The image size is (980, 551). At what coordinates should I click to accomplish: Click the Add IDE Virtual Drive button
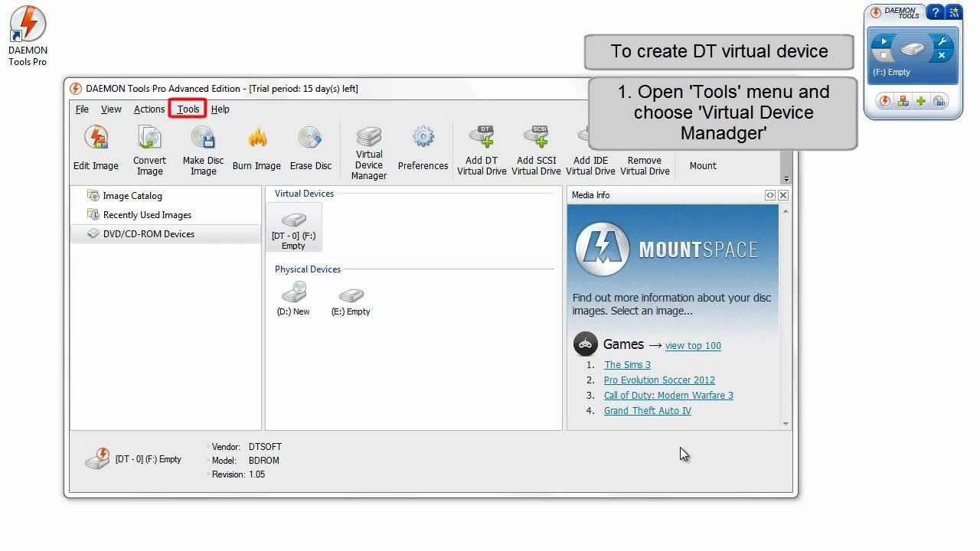590,165
